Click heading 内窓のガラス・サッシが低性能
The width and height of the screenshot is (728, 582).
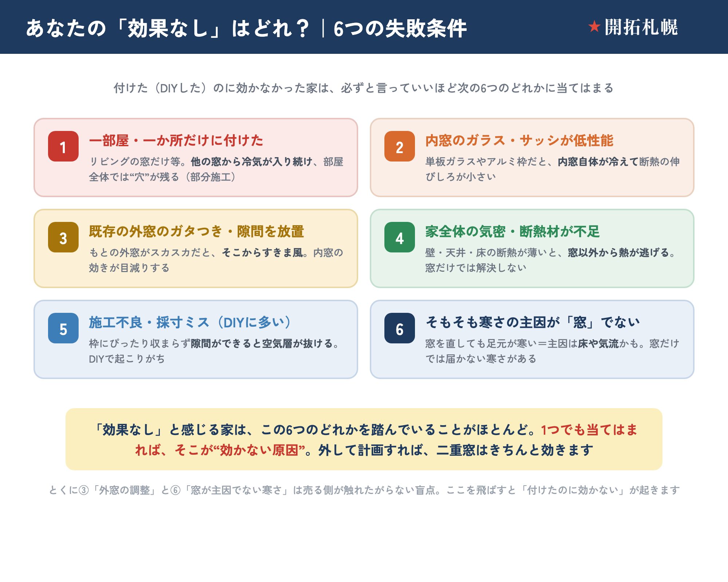pos(519,140)
